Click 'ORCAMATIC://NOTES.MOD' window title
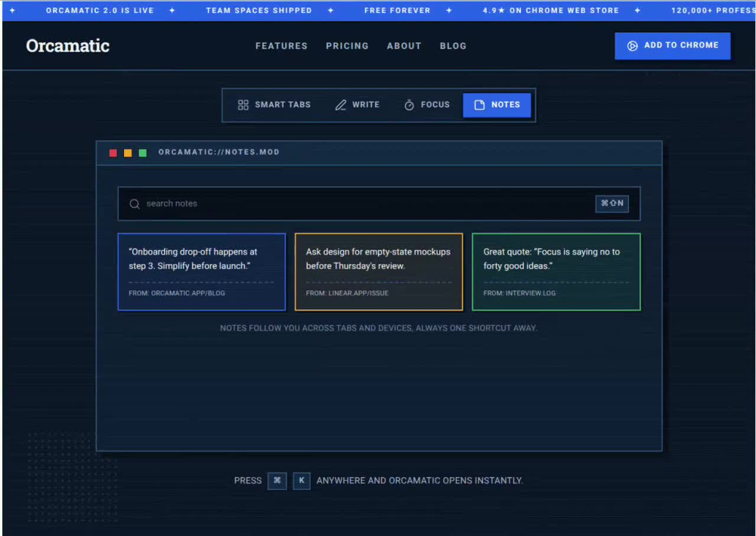The image size is (756, 536). pos(219,152)
